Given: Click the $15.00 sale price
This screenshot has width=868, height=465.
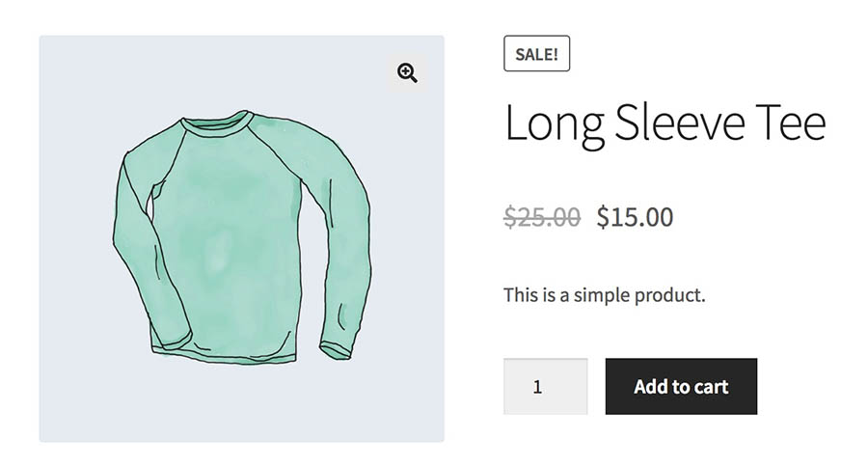Looking at the screenshot, I should (x=635, y=217).
